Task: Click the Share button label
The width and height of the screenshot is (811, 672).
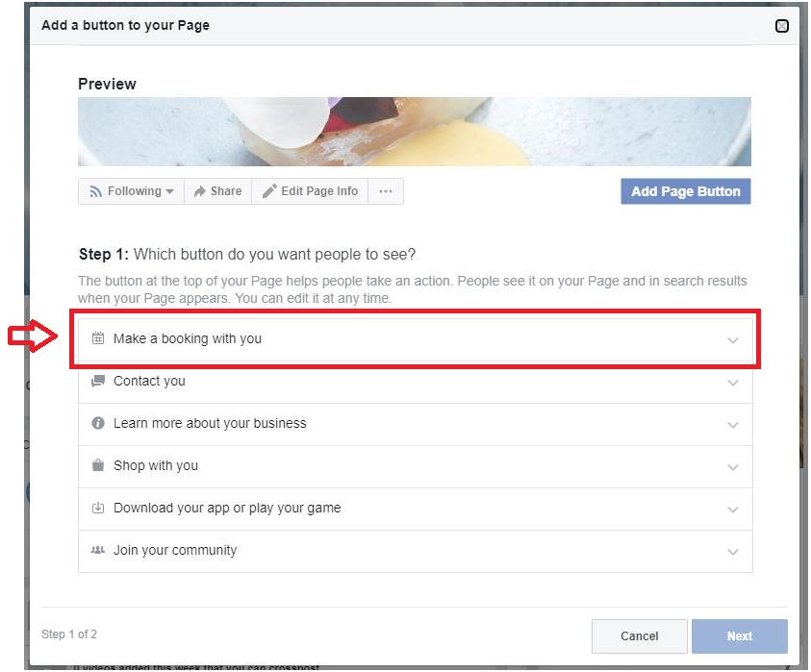Action: (x=226, y=191)
